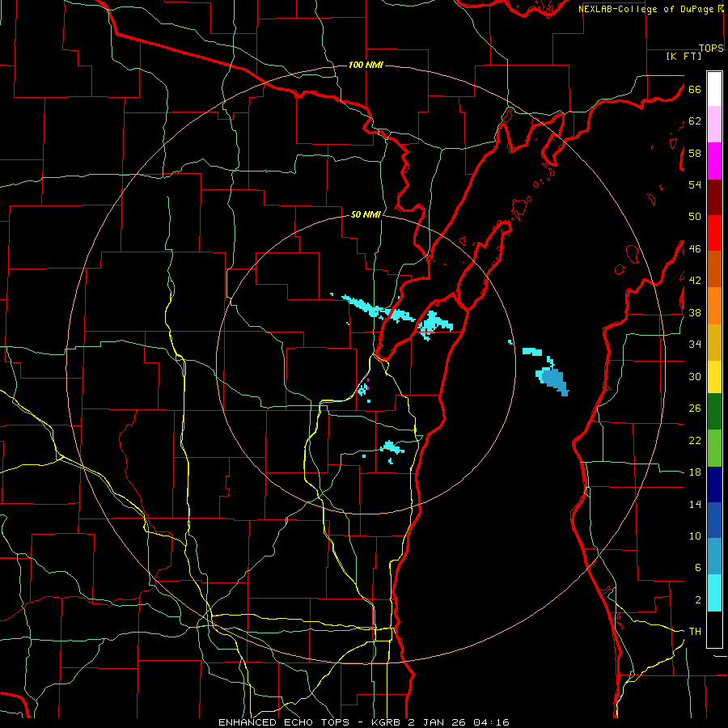Screen dimensions: 728x728
Task: Click the bright red legend swatch
Action: click(x=714, y=233)
